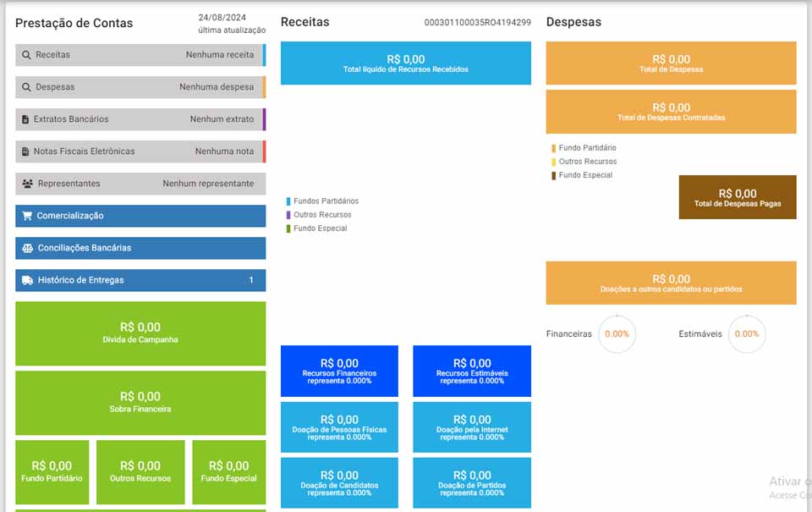Click the truck icon for Histórico de Entregas
812x512 pixels.
point(28,280)
